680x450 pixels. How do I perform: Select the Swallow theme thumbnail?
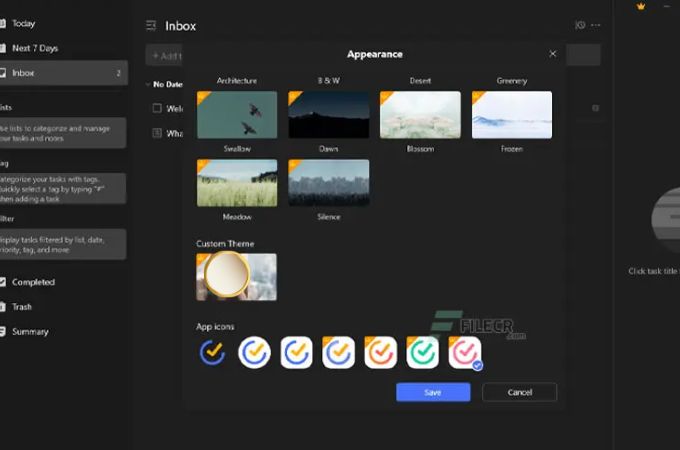(237, 115)
